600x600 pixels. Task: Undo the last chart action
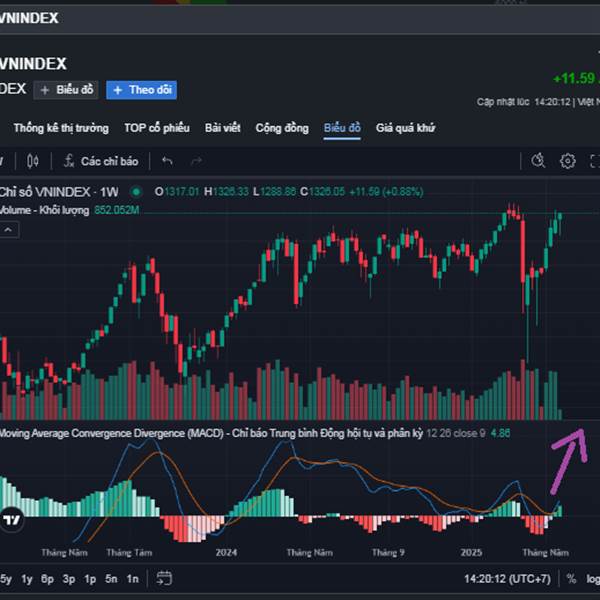[x=167, y=161]
